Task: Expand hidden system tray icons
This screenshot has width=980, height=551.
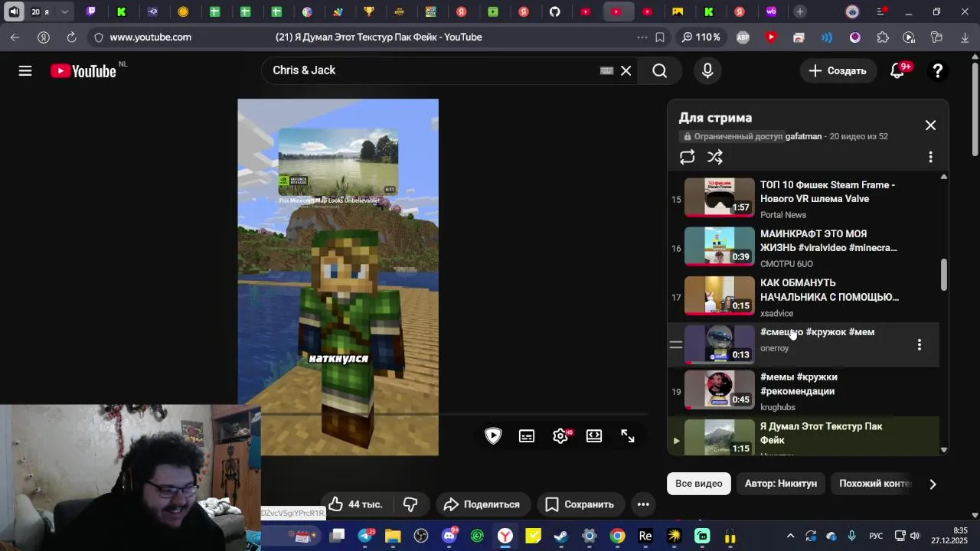Action: [790, 536]
